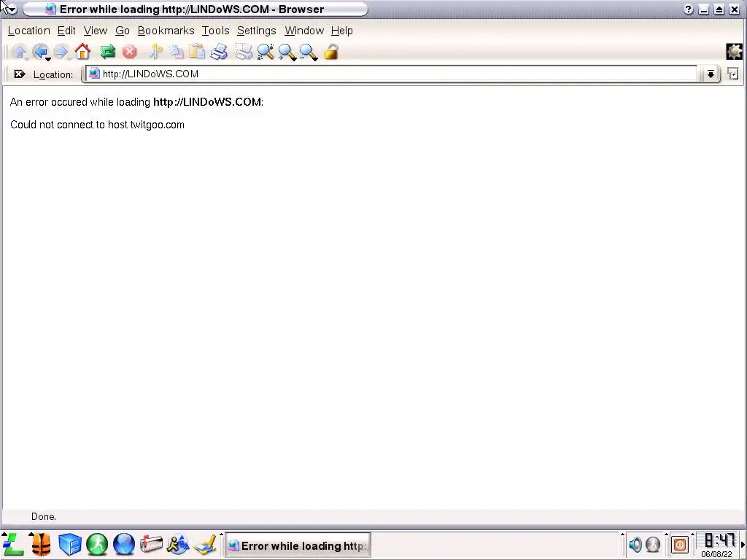Open the View menu
This screenshot has height=560, width=747.
[96, 31]
